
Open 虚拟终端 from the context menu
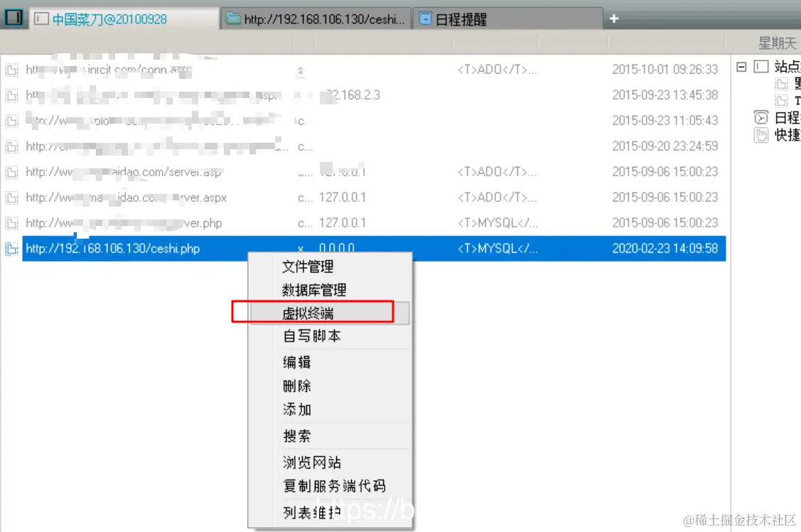coord(330,313)
